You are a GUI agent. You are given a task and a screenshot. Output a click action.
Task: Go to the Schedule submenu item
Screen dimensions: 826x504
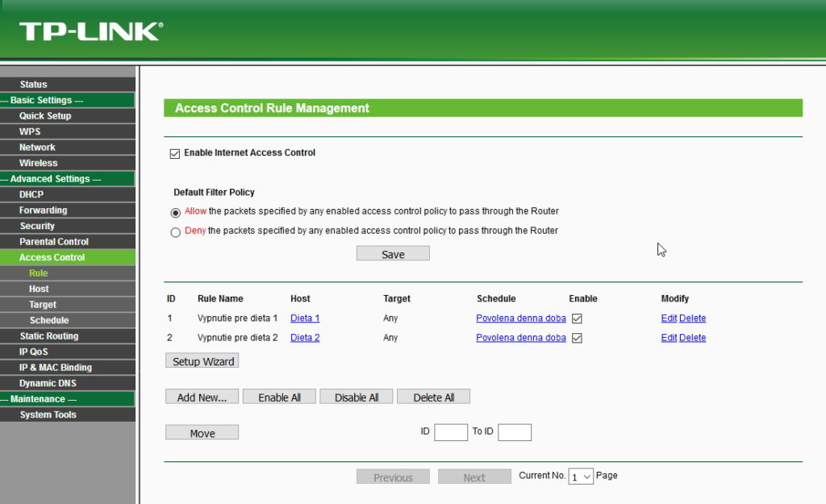point(49,320)
